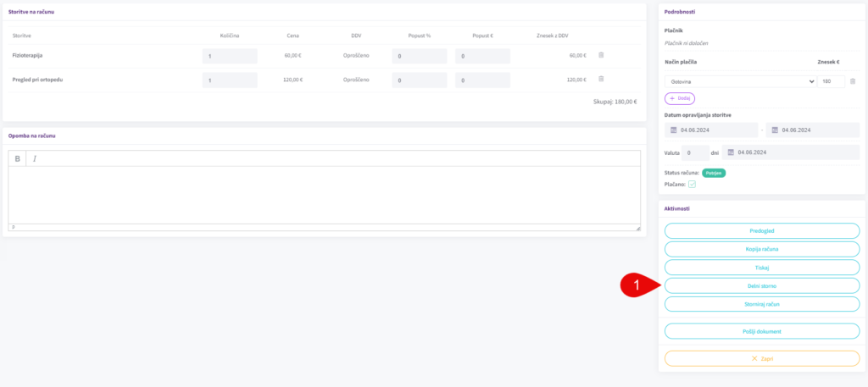Toggle bold formatting in the note editor
This screenshot has height=387, width=868.
18,158
